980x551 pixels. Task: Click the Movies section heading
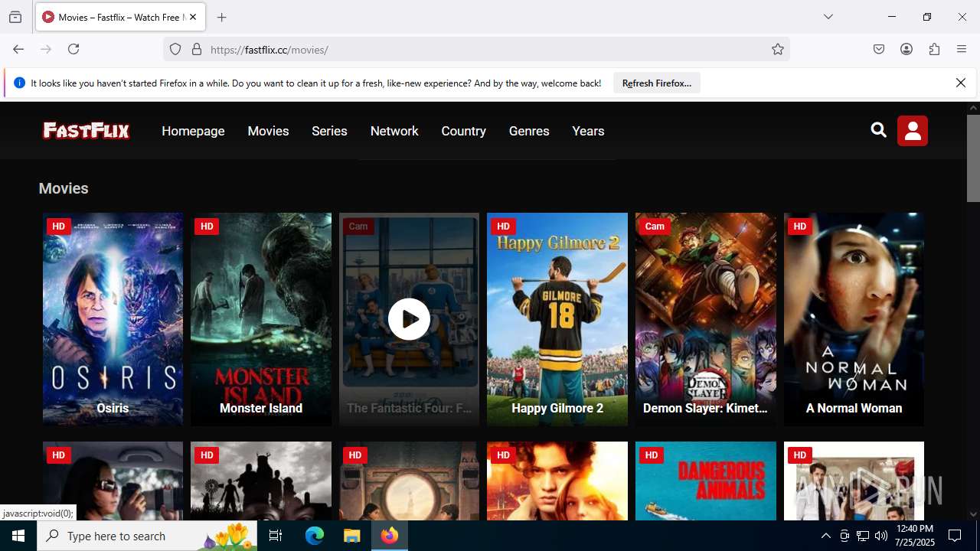click(64, 188)
